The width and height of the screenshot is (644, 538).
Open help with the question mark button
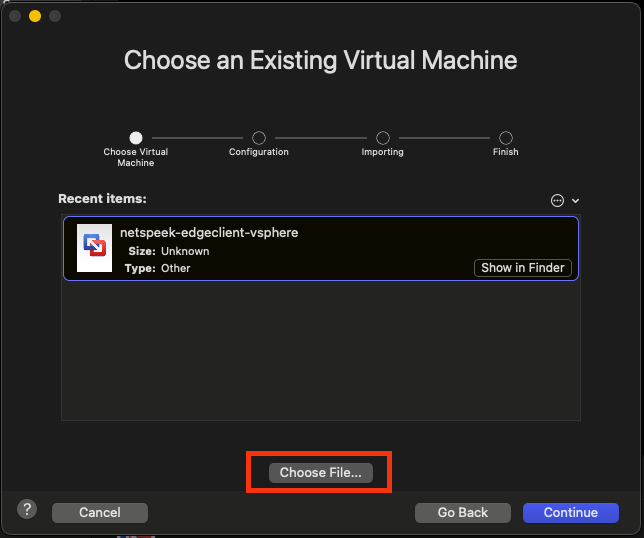coord(28,509)
